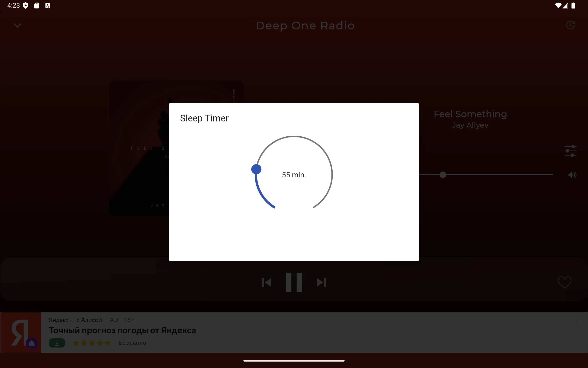Open the sleep timer clock icon
This screenshot has height=368, width=588.
point(571,25)
